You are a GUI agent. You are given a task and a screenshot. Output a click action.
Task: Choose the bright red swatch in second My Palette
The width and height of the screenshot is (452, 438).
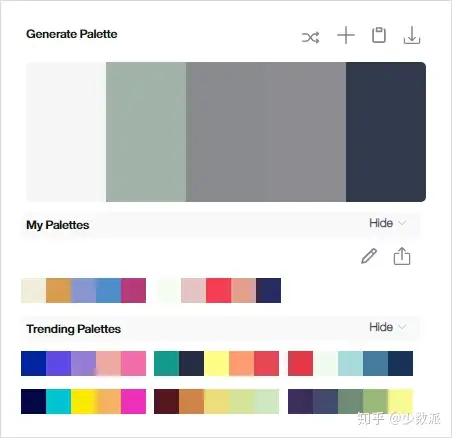tap(218, 290)
